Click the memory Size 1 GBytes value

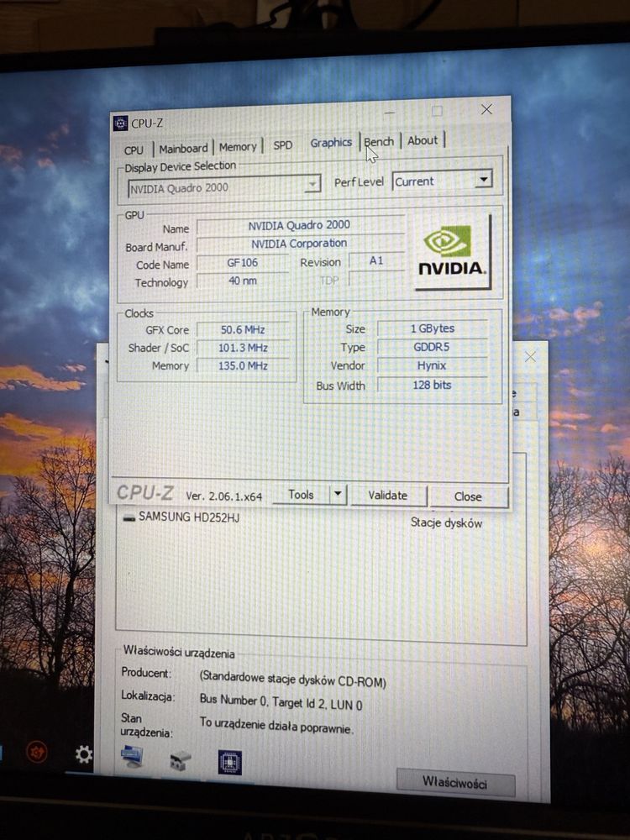coord(433,328)
